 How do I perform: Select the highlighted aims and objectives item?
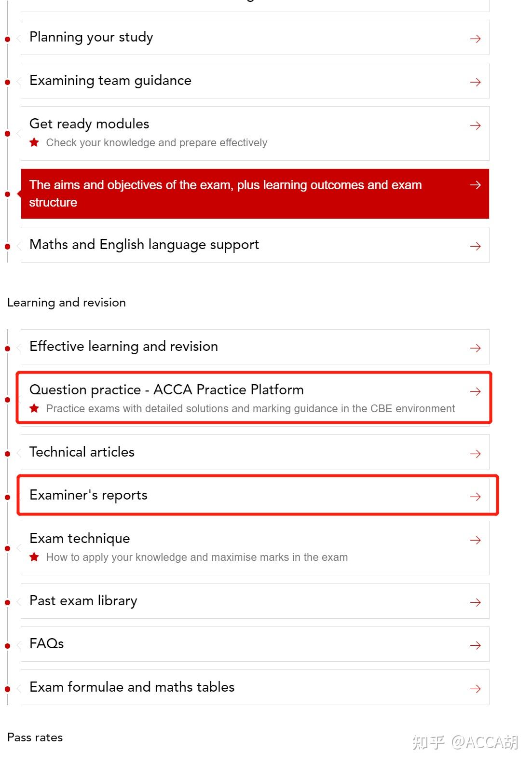pyautogui.click(x=225, y=194)
